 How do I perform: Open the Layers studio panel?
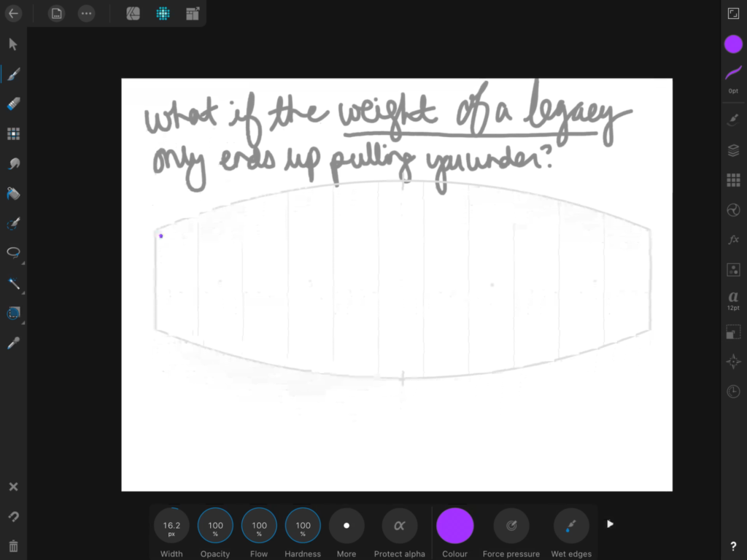coord(733,150)
